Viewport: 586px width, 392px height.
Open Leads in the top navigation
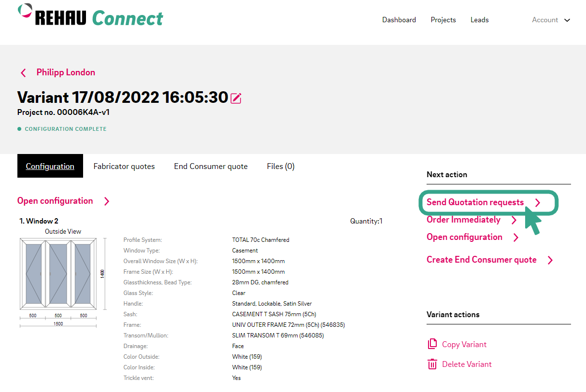(x=480, y=20)
